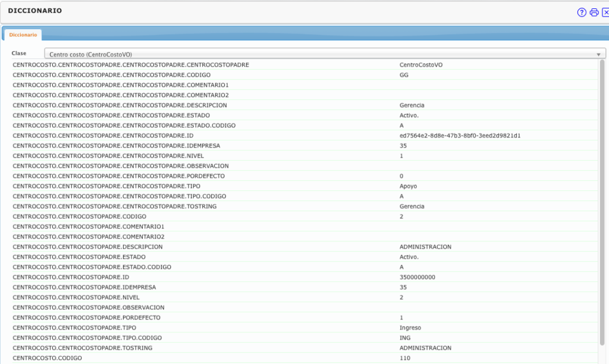This screenshot has height=364, width=609.
Task: Select the CENTROCOSTO.CENTROCOSTOPADRE.TOSTRING row
Action: (83, 348)
